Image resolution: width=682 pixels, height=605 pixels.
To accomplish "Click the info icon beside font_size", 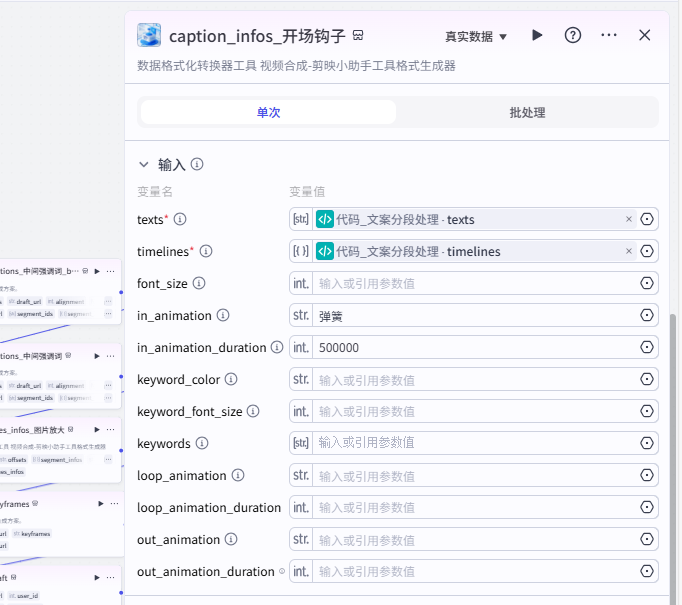I will [x=199, y=284].
